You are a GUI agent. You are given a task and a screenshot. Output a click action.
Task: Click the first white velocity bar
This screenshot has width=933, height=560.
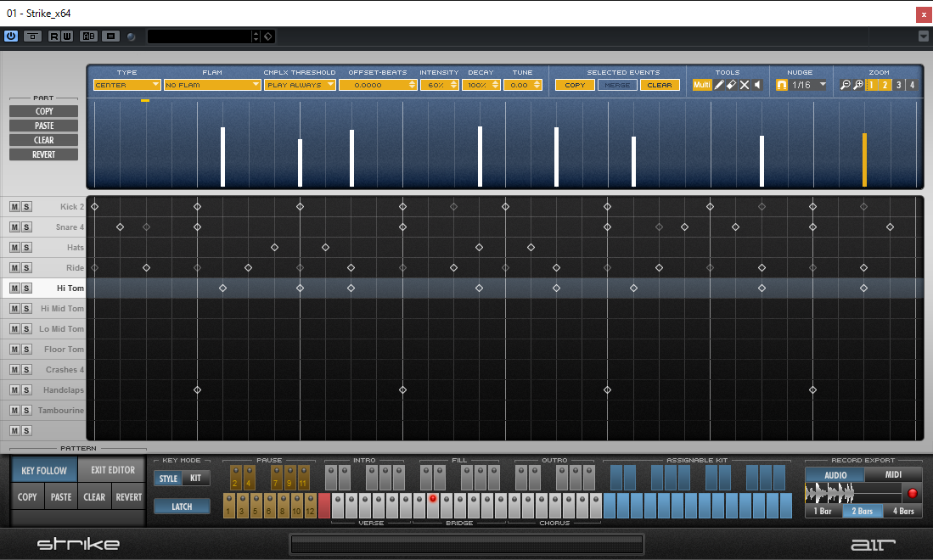coord(222,157)
